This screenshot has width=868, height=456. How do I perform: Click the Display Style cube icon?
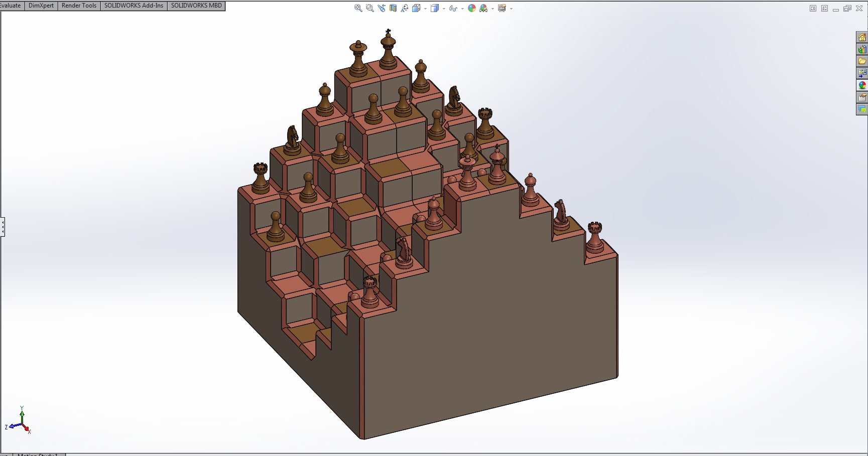435,8
